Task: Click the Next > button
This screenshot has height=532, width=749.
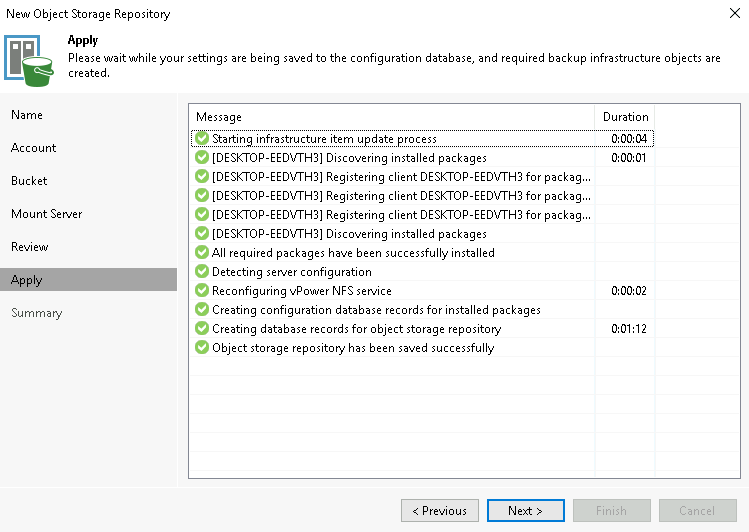Action: pyautogui.click(x=525, y=511)
